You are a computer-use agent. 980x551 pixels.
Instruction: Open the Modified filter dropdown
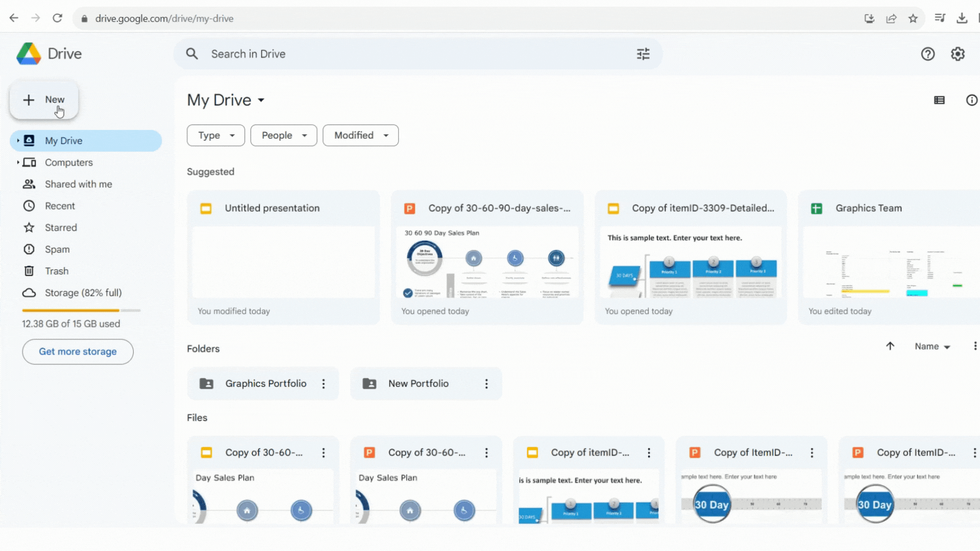coord(360,136)
